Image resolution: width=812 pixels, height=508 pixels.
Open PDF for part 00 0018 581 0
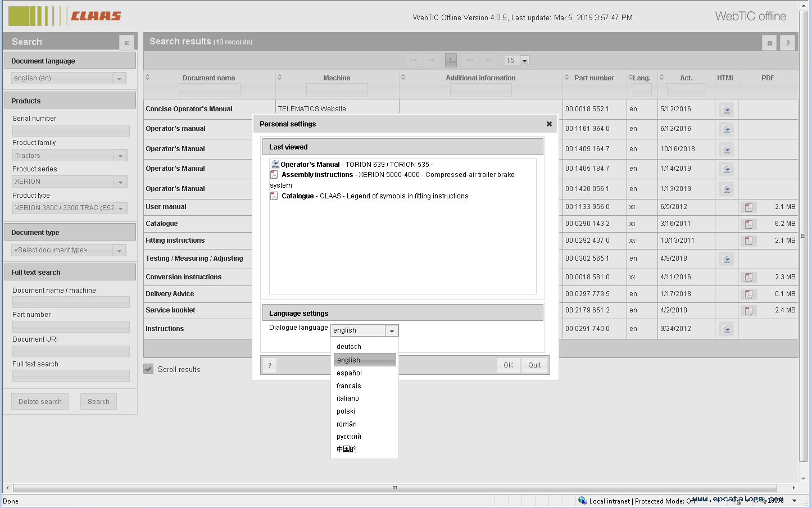[x=749, y=278]
